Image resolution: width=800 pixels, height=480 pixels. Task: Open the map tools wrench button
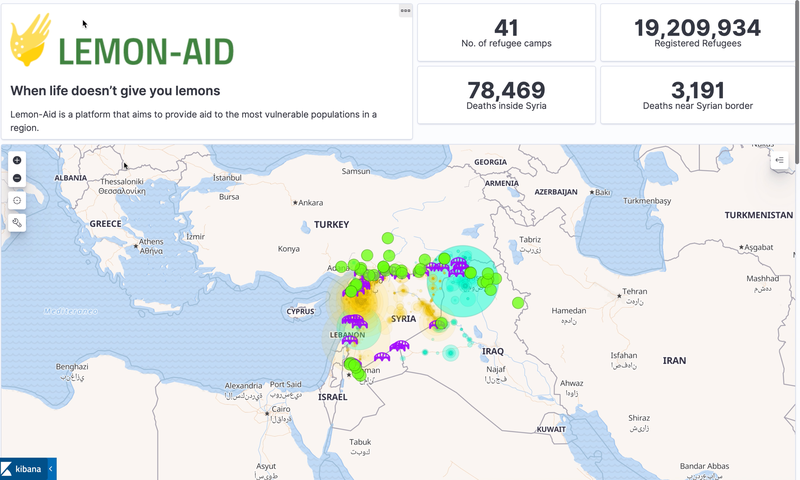(x=17, y=222)
